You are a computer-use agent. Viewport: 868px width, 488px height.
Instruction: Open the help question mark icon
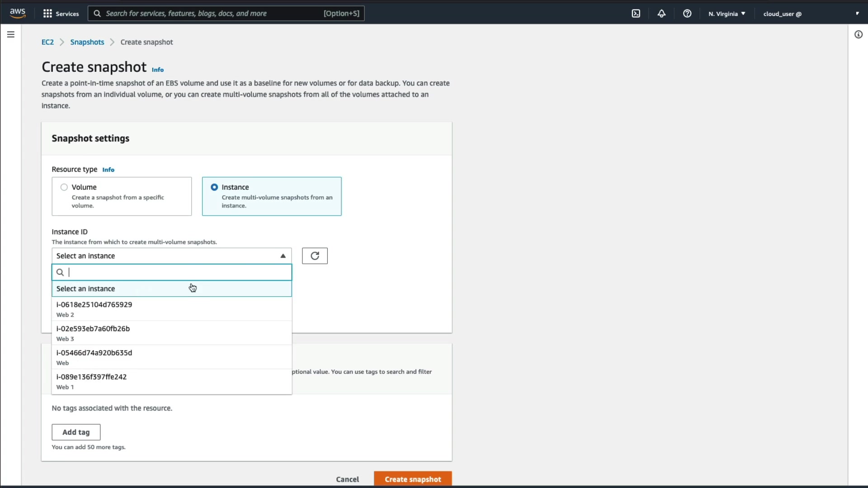tap(687, 14)
